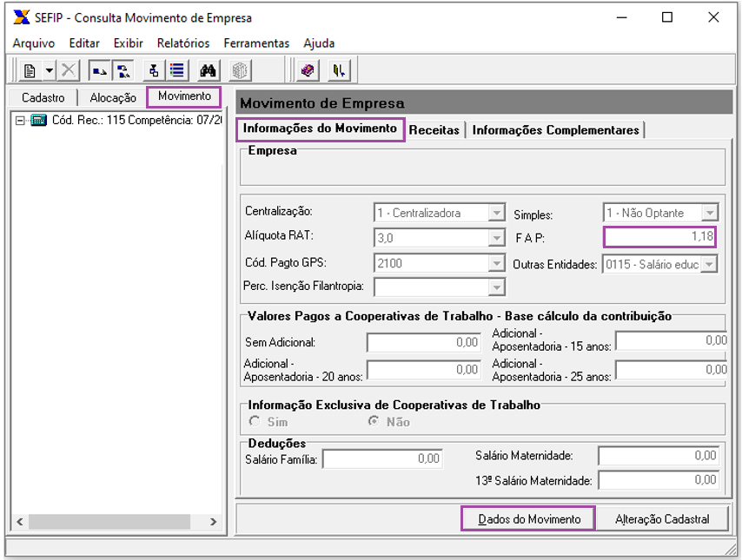Open the Simples dropdown
The width and height of the screenshot is (742, 560).
click(710, 213)
